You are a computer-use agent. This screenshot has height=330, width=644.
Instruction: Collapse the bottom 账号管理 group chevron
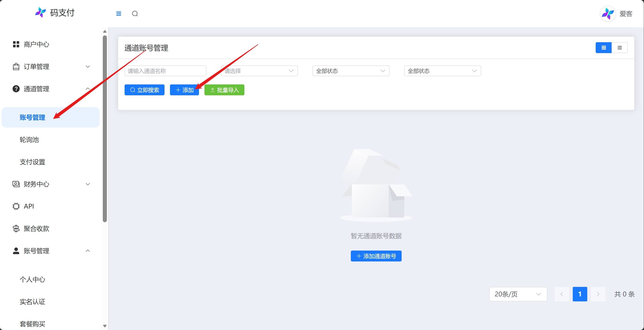(88, 251)
